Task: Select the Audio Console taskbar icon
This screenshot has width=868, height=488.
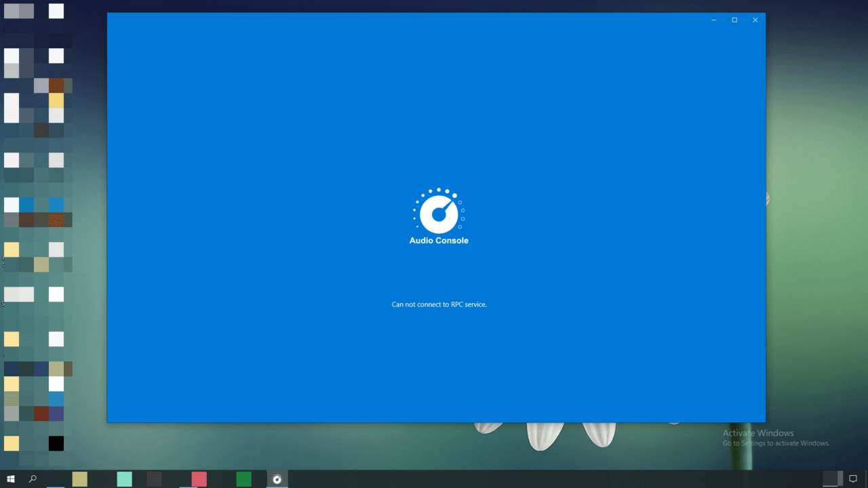Action: click(x=277, y=479)
